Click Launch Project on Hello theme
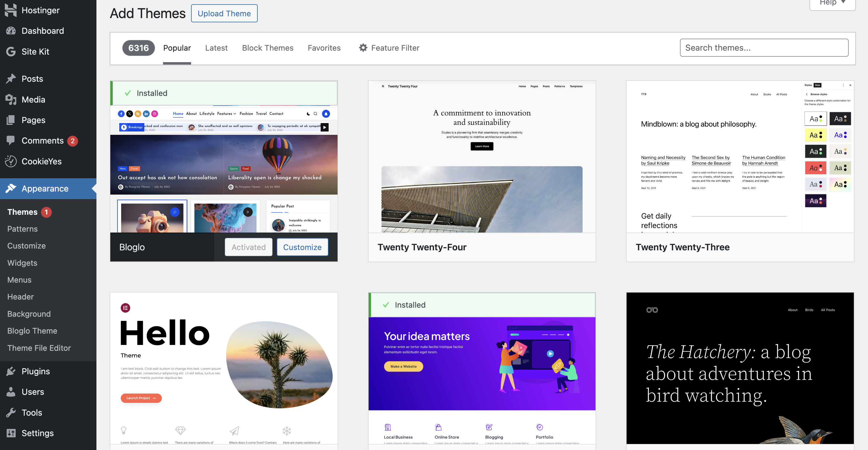Viewport: 868px width, 450px height. point(141,398)
